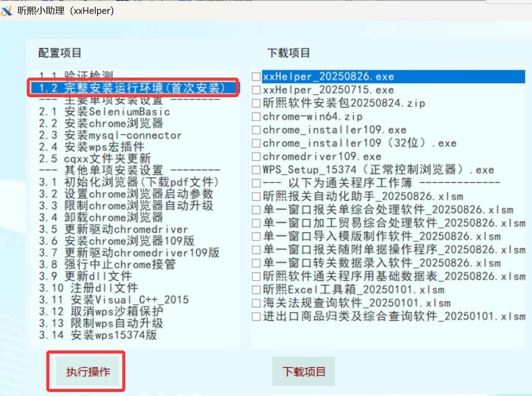Select chrome_installer109.exe in download list
This screenshot has width=532, height=396.
pyautogui.click(x=334, y=130)
